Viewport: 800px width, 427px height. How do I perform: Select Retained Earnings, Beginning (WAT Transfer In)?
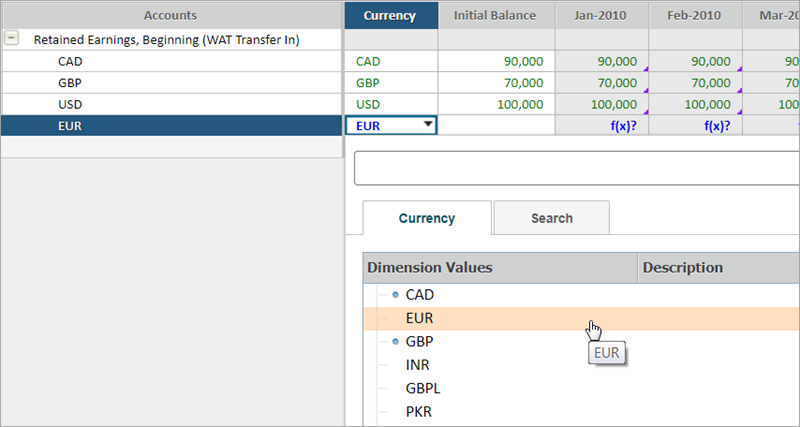(x=166, y=40)
